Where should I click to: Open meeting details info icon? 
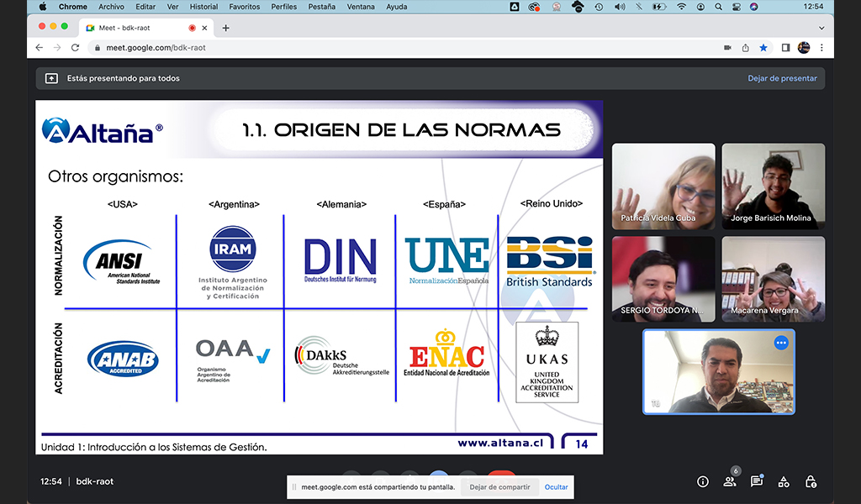[702, 481]
